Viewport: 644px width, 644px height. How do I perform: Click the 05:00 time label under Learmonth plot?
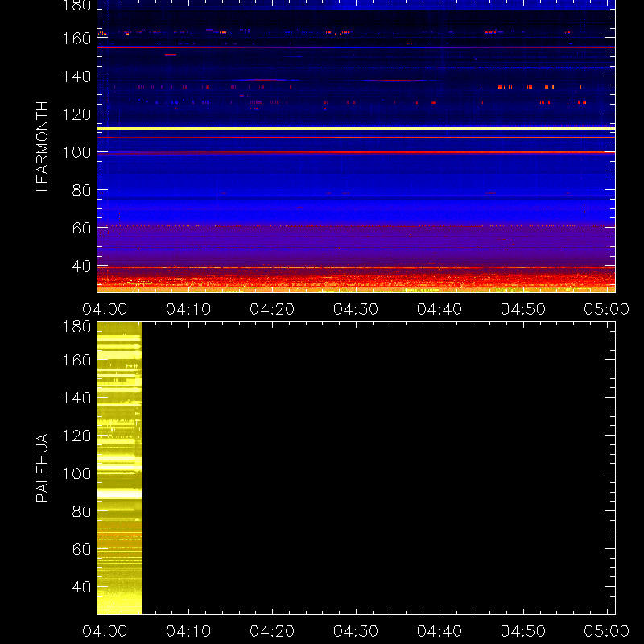click(607, 309)
